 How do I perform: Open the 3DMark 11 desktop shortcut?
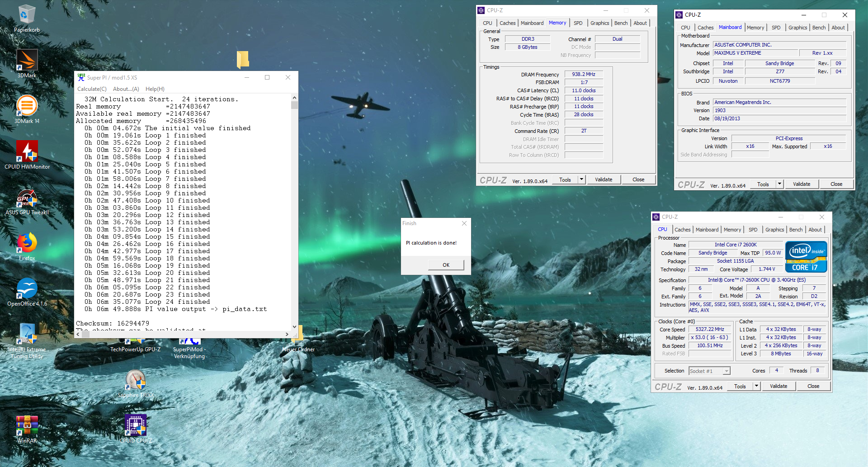pos(27,106)
